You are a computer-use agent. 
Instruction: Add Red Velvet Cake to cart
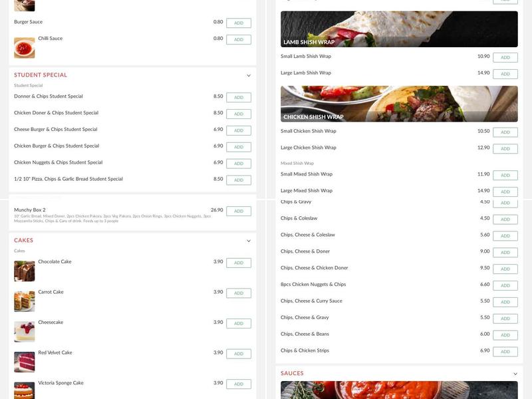point(239,354)
